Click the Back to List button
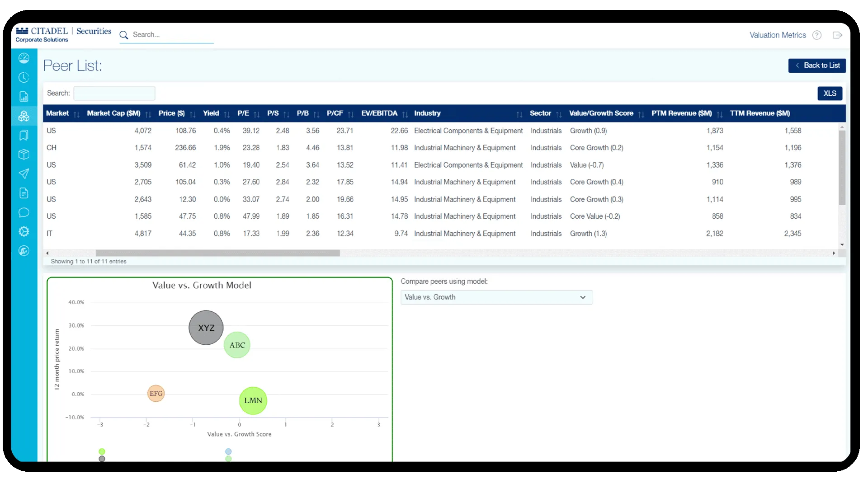The height and width of the screenshot is (488, 868). point(816,65)
